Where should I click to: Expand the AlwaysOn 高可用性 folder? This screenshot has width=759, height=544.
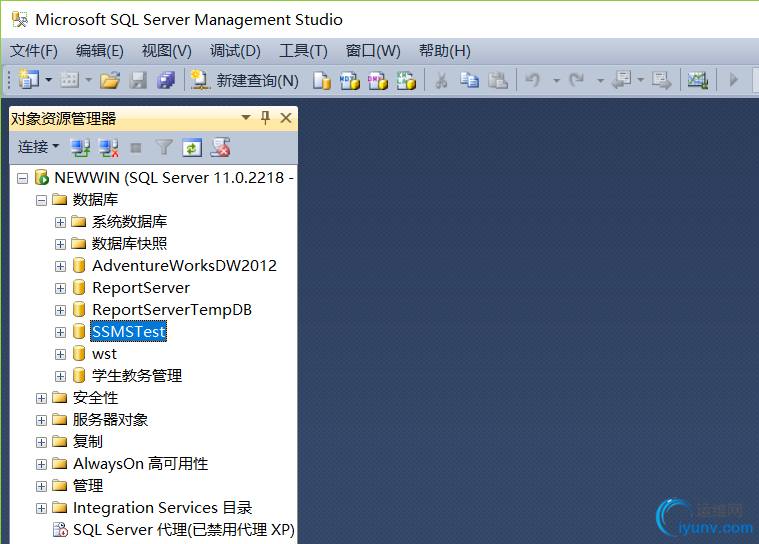[x=41, y=465]
